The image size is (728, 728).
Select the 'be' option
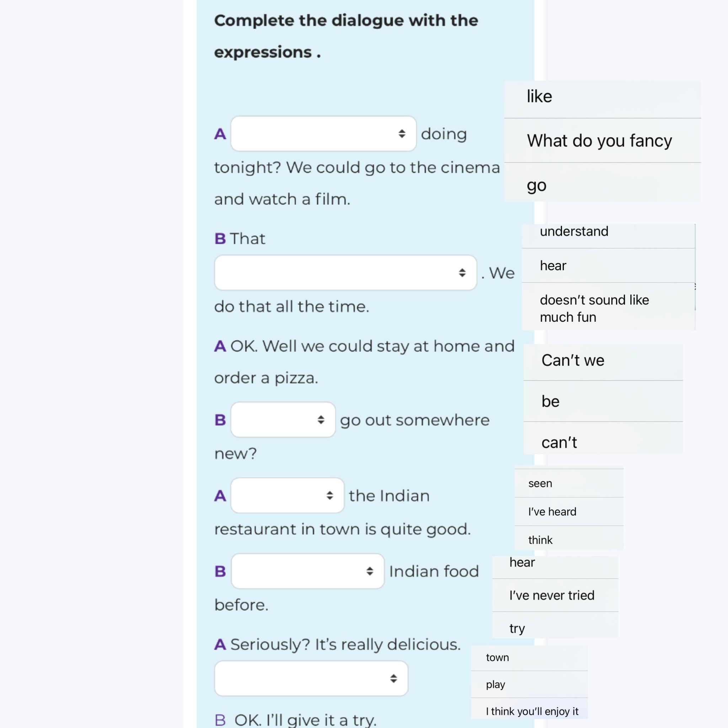(603, 401)
